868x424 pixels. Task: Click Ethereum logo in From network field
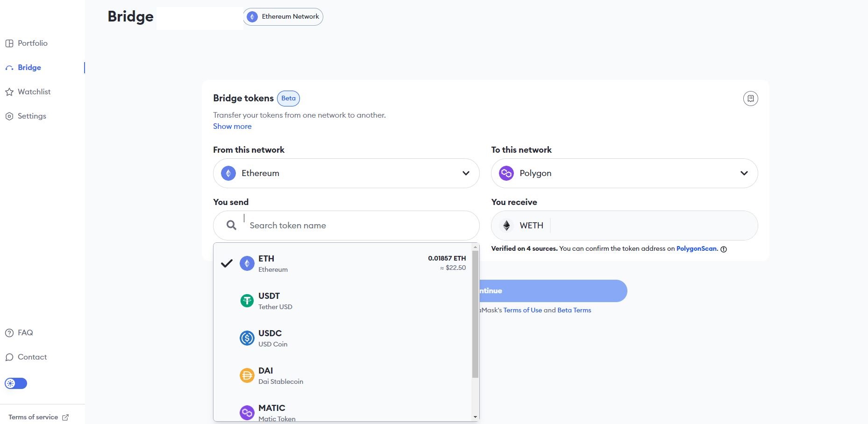click(x=228, y=173)
